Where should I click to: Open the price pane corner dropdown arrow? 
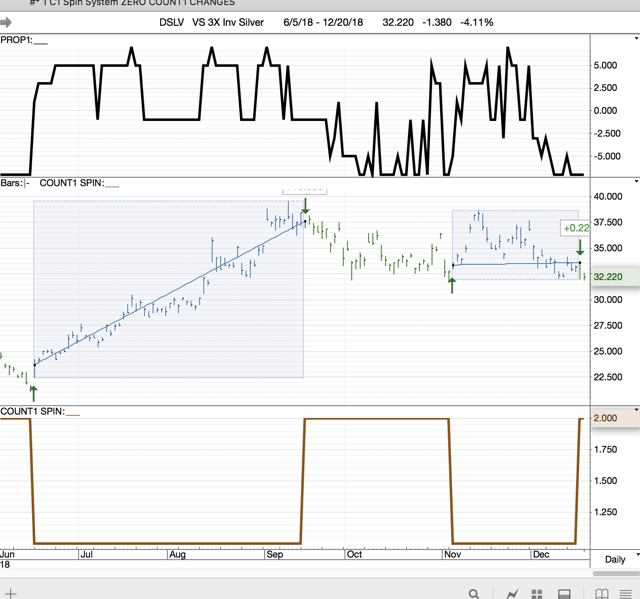636,181
